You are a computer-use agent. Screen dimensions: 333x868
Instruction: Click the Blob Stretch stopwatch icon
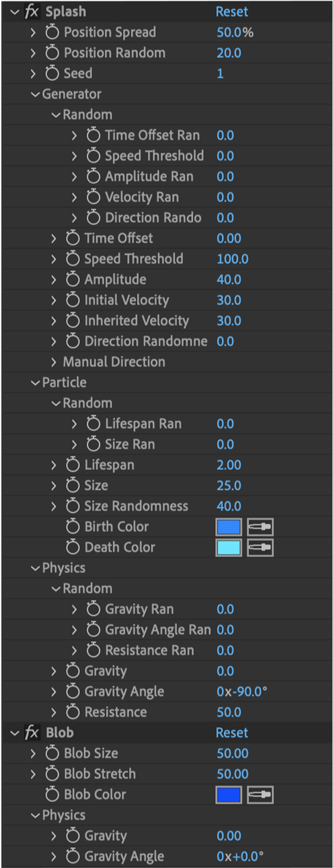(x=52, y=774)
